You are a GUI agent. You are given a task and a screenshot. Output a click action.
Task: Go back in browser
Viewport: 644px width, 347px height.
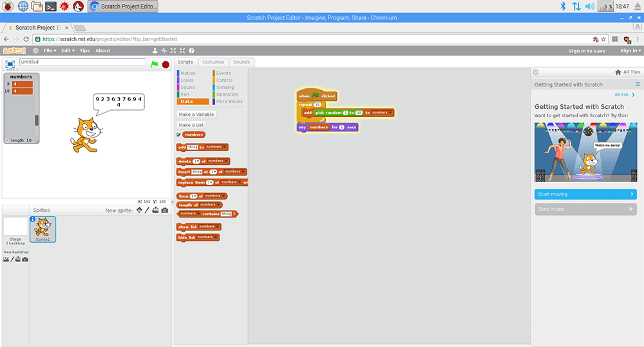click(6, 39)
